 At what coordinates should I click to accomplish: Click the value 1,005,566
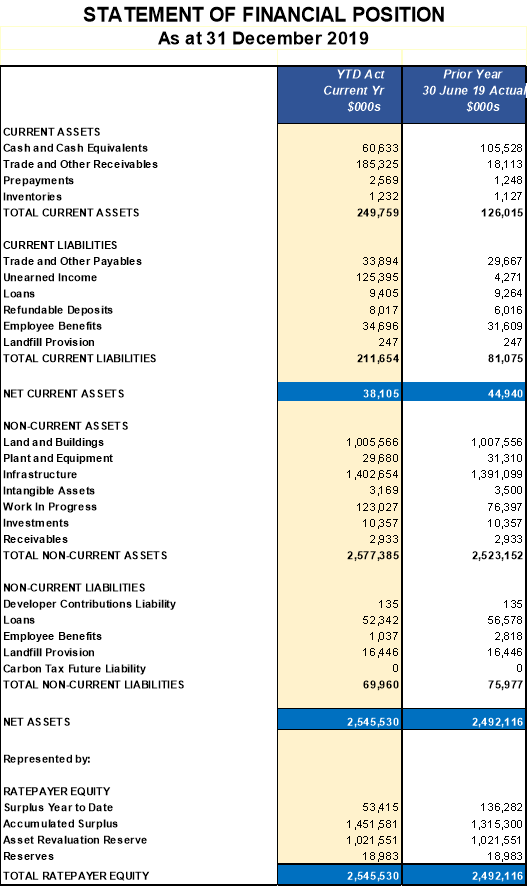click(373, 442)
